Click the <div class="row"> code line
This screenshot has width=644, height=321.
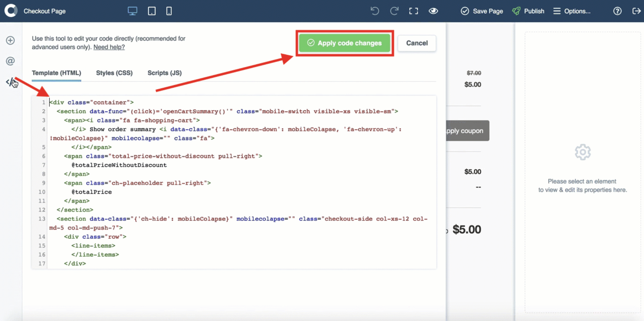point(95,237)
